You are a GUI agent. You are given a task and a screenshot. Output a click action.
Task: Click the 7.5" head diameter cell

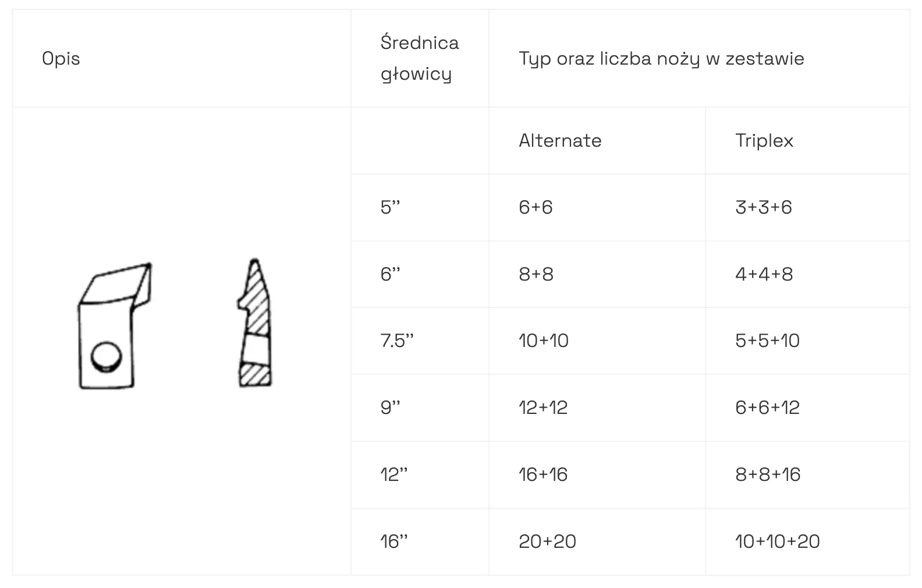(x=397, y=341)
